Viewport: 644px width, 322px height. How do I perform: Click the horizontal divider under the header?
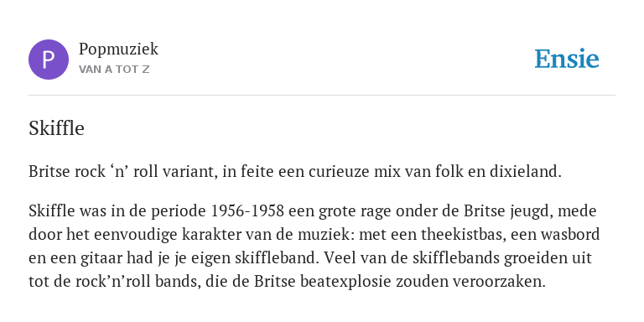tap(322, 96)
